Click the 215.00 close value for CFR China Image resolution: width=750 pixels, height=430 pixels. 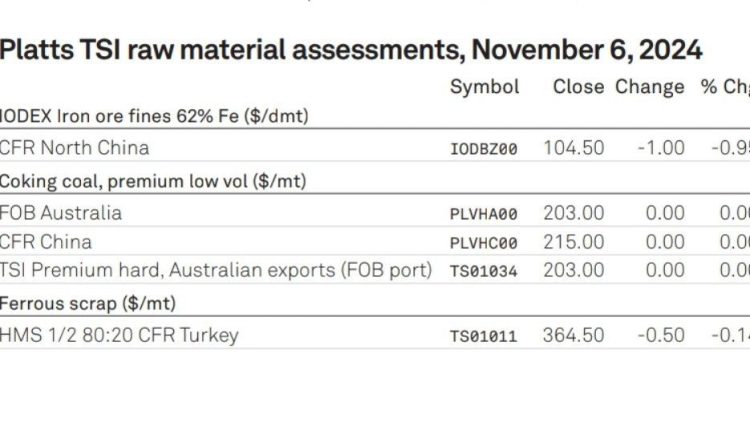(574, 242)
